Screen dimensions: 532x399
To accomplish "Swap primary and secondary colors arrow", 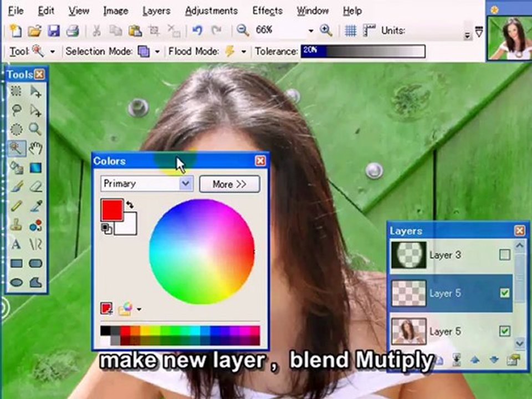I will pos(130,204).
